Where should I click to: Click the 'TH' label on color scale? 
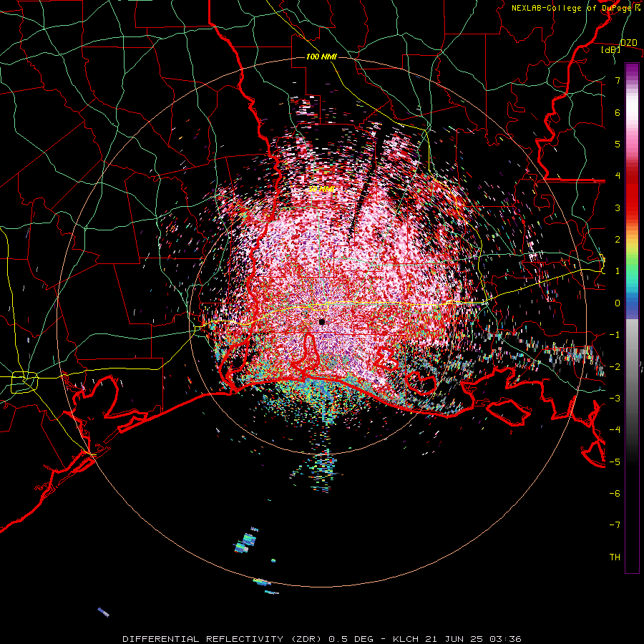click(x=615, y=557)
